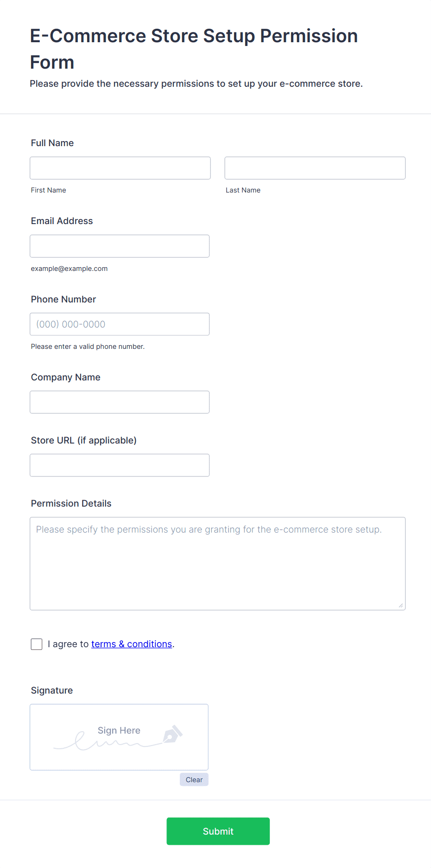Image resolution: width=431 pixels, height=868 pixels.
Task: Open the terms & conditions link
Action: (132, 644)
